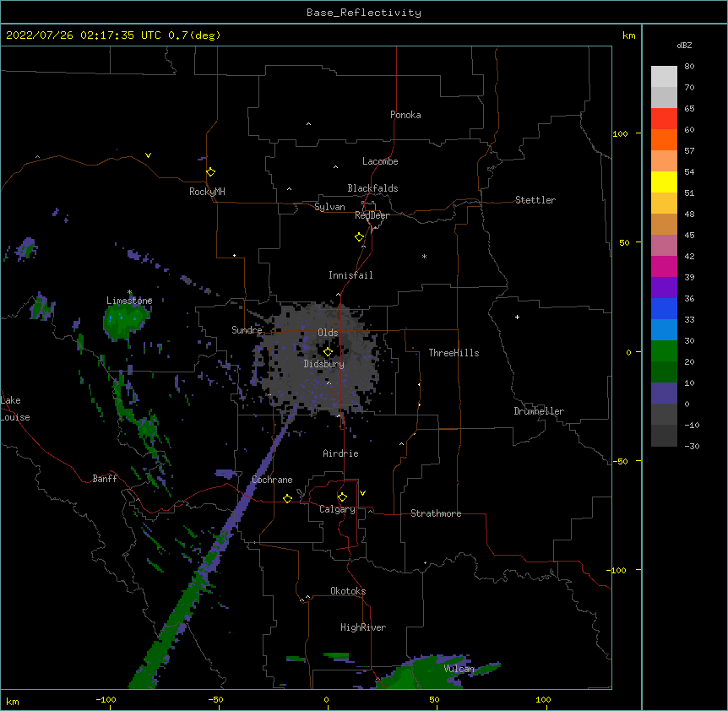Click the Stettler label
728x711 pixels.
coord(535,200)
